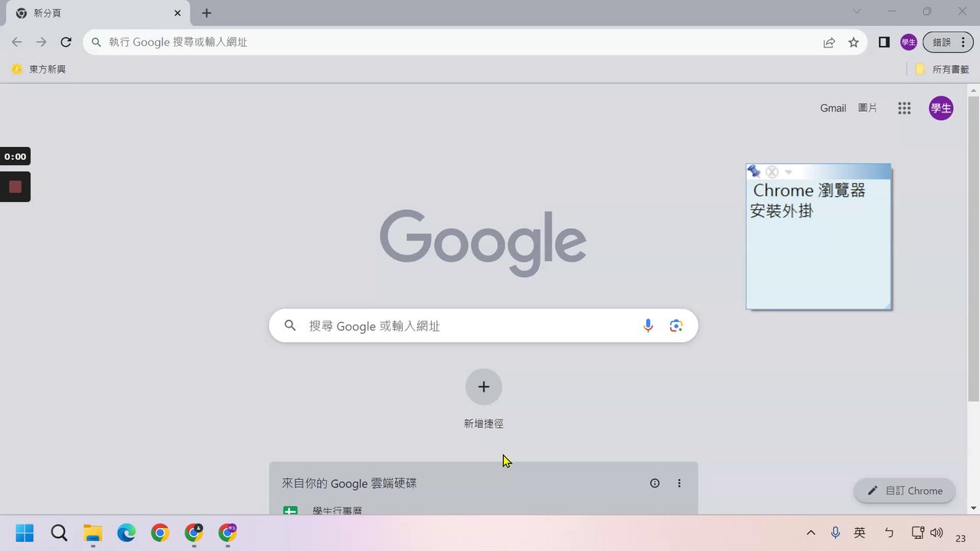Open the Google apps grid

tap(904, 109)
